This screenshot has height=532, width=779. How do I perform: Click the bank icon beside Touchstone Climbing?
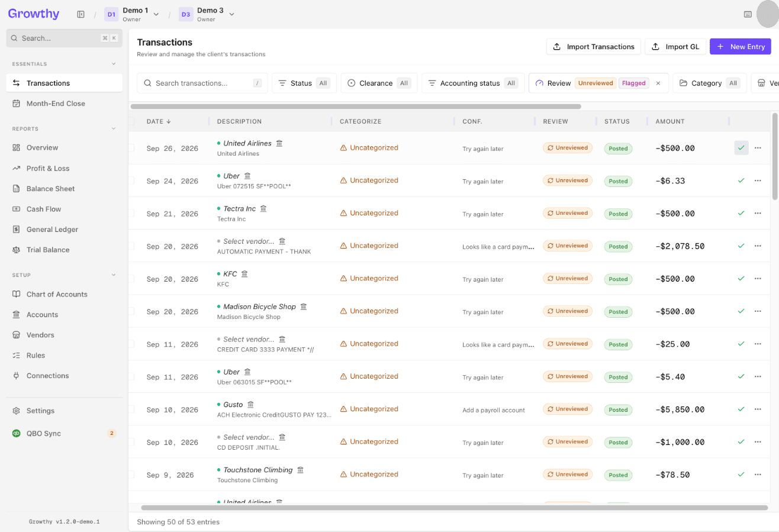click(300, 470)
